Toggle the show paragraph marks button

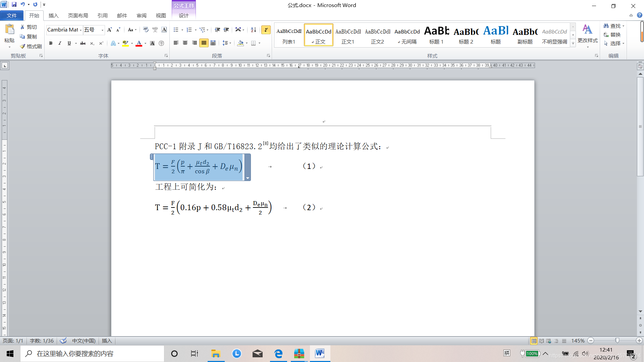click(x=266, y=30)
